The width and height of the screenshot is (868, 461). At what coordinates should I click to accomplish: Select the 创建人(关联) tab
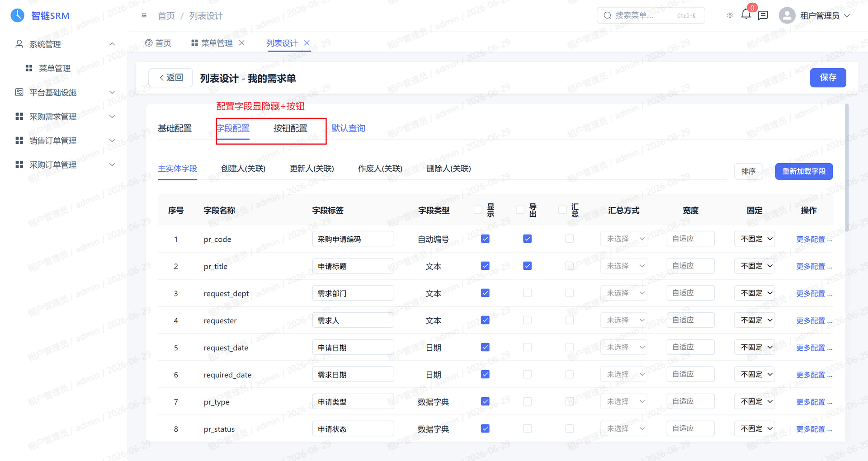pyautogui.click(x=243, y=169)
